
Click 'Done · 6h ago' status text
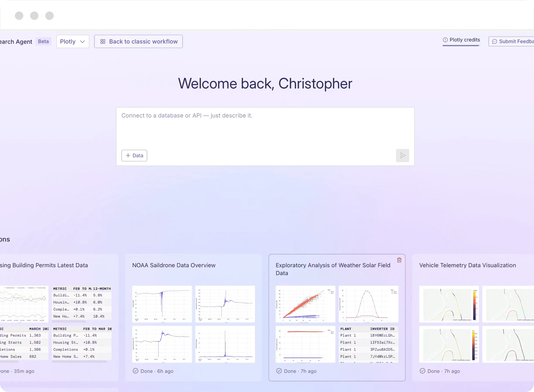[157, 371]
